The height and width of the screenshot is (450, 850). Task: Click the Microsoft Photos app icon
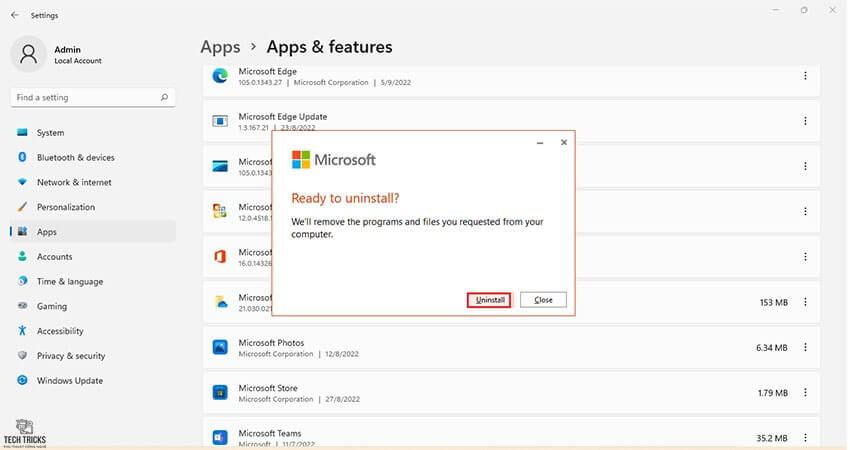[220, 347]
